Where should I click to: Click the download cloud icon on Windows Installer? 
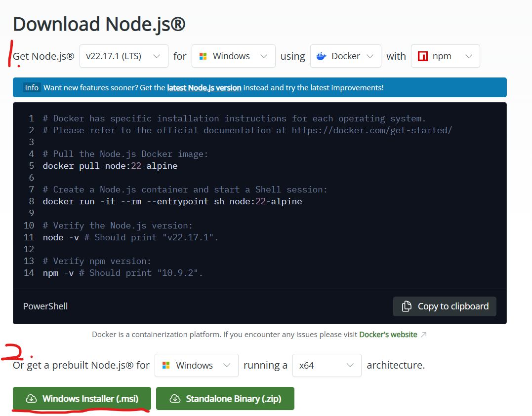(x=31, y=399)
